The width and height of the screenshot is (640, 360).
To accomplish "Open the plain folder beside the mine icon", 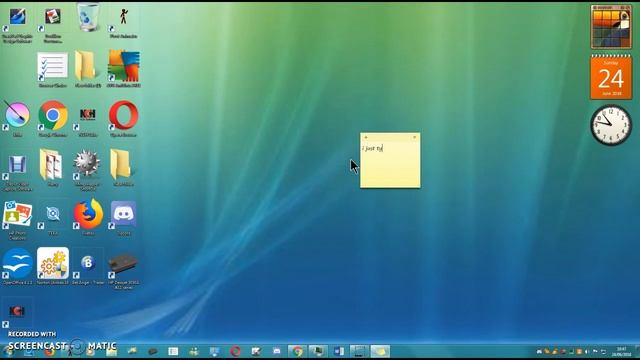I will click(x=122, y=167).
